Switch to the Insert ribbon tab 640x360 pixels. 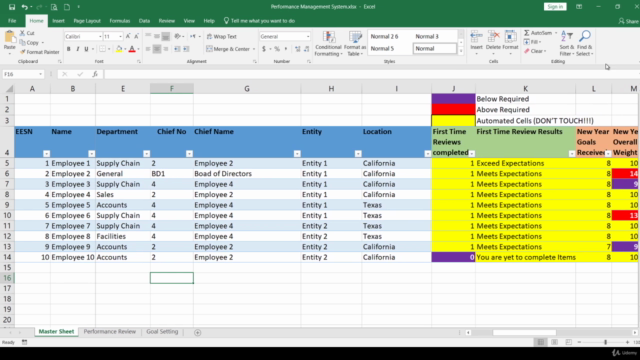[58, 21]
